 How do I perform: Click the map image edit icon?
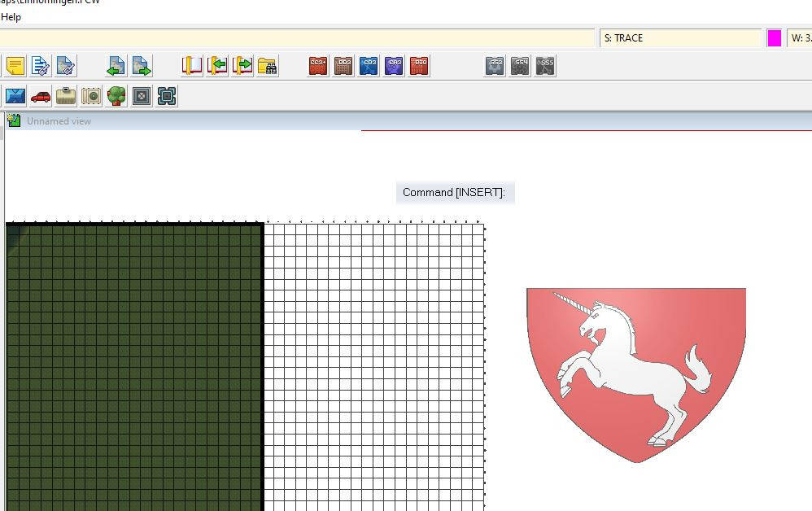66,66
